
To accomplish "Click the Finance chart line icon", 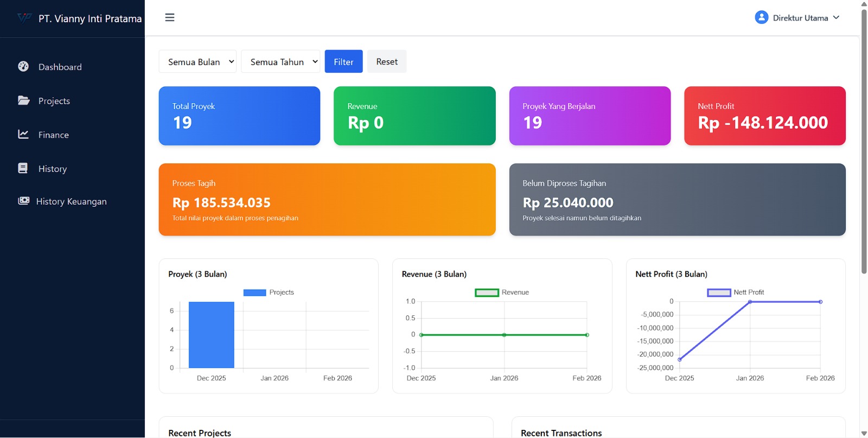I will (23, 134).
